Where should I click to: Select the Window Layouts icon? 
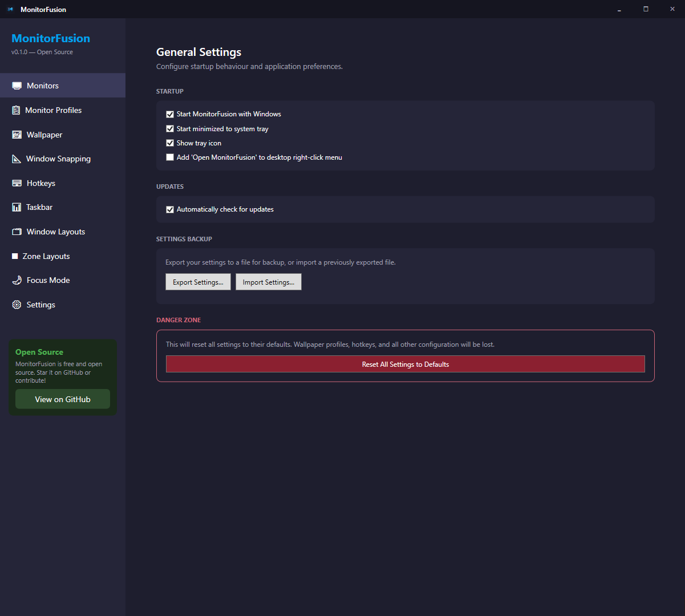pos(17,231)
